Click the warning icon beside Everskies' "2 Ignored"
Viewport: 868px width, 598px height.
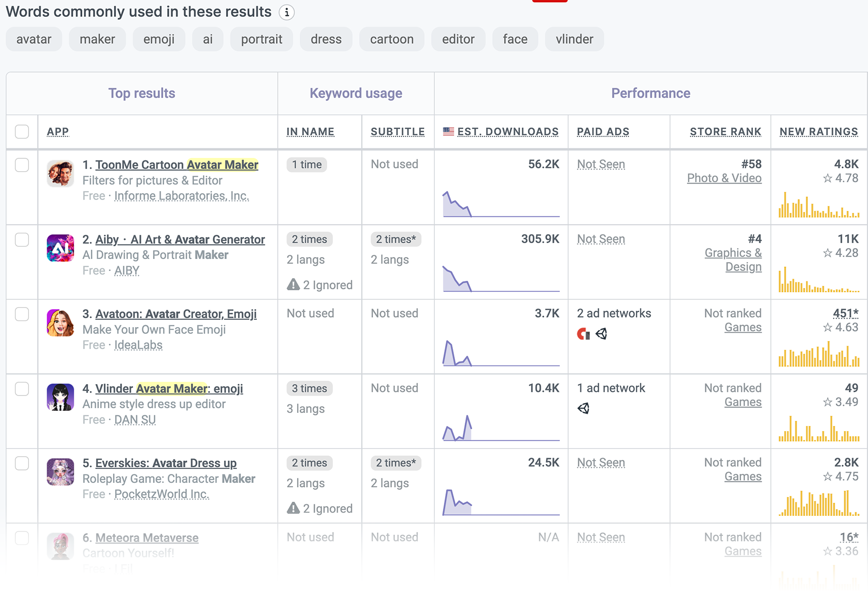[293, 508]
